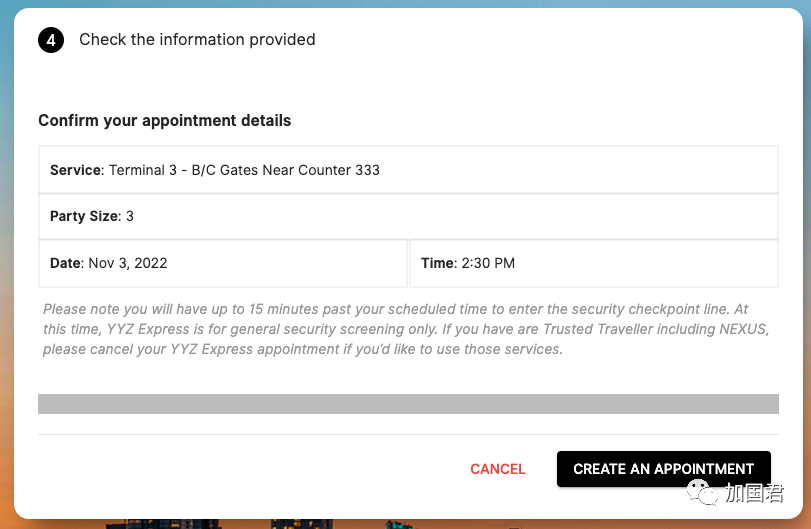
Task: Select the 'Confirm your appointment details' heading
Action: pyautogui.click(x=165, y=121)
